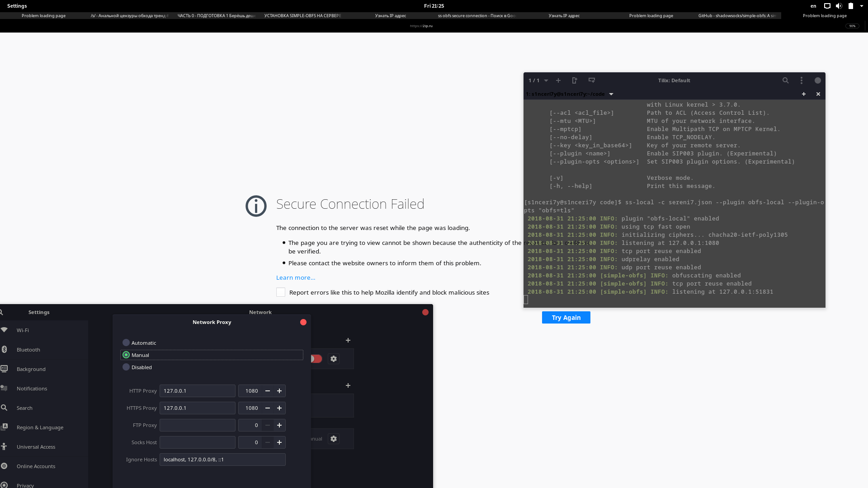Open Tilix search icon
This screenshot has height=488, width=868.
pos(785,80)
